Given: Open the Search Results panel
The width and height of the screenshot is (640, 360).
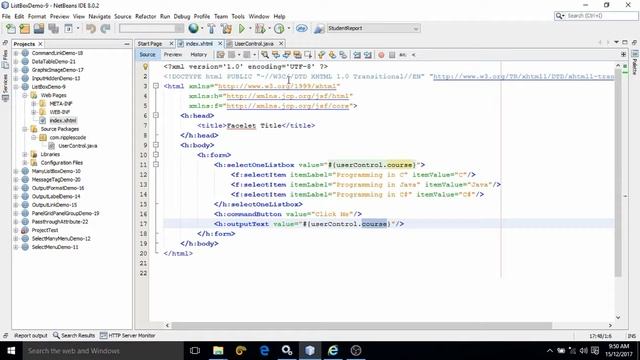Looking at the screenshot, I should tap(74, 336).
